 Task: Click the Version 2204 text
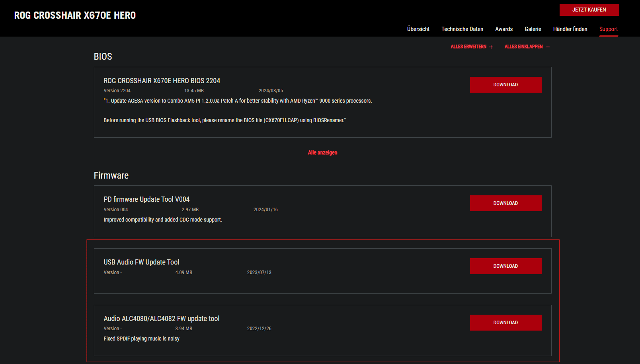pyautogui.click(x=117, y=91)
